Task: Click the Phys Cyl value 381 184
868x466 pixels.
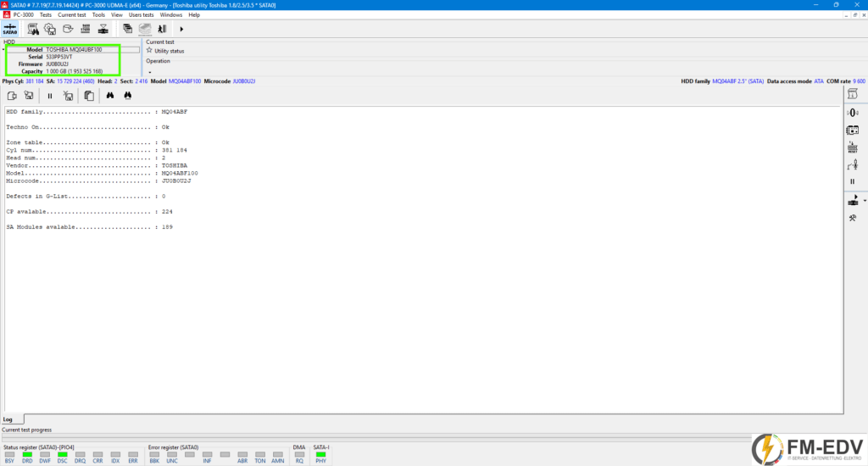Action: [34, 81]
